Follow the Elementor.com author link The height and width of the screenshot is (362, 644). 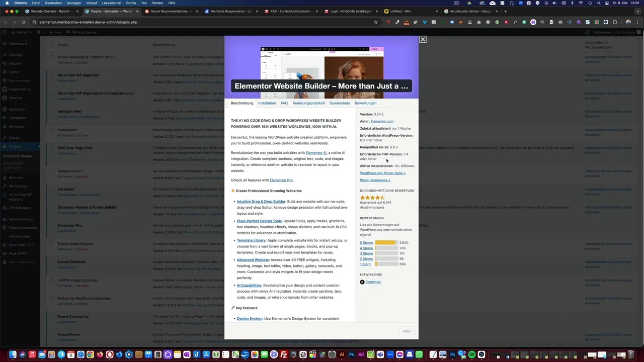(382, 121)
